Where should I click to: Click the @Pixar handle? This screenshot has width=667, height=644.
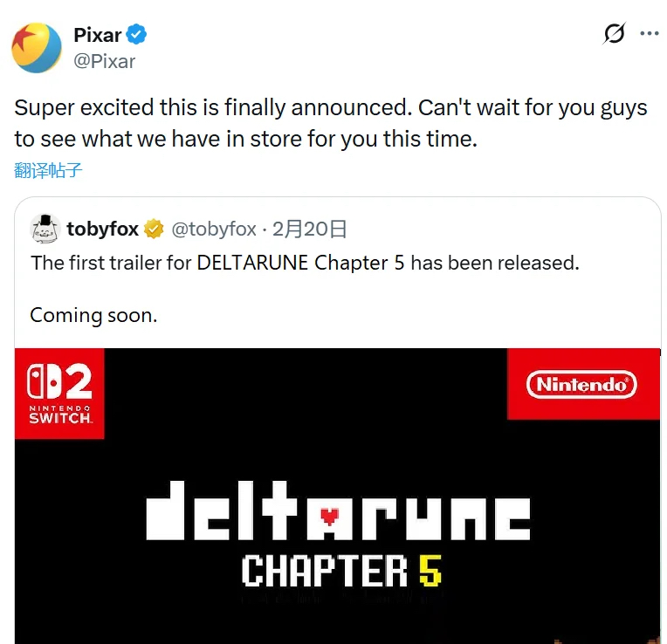point(104,61)
